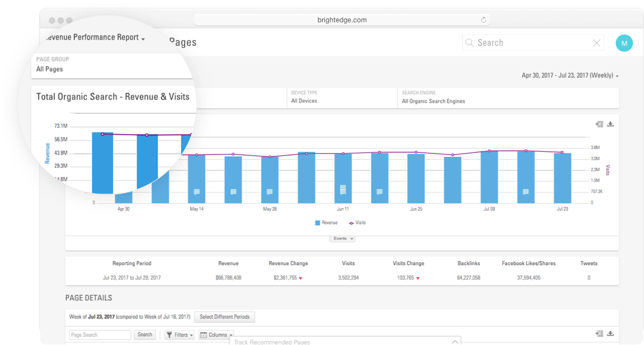644x345 pixels.
Task: Toggle the Visits series in chart legend
Action: [x=357, y=223]
